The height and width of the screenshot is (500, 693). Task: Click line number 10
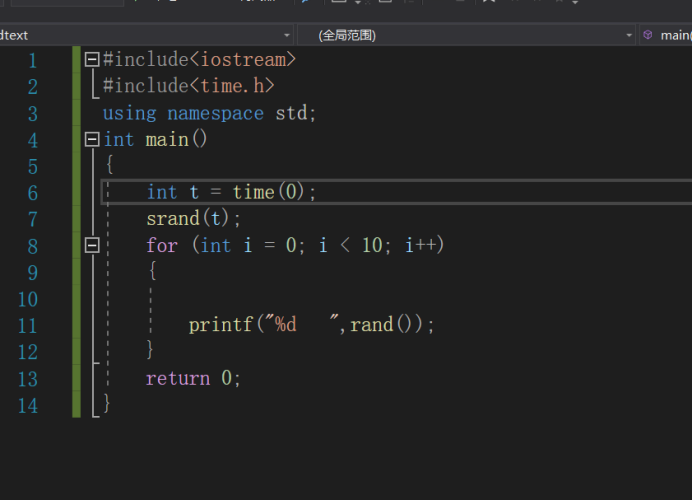[x=28, y=299]
